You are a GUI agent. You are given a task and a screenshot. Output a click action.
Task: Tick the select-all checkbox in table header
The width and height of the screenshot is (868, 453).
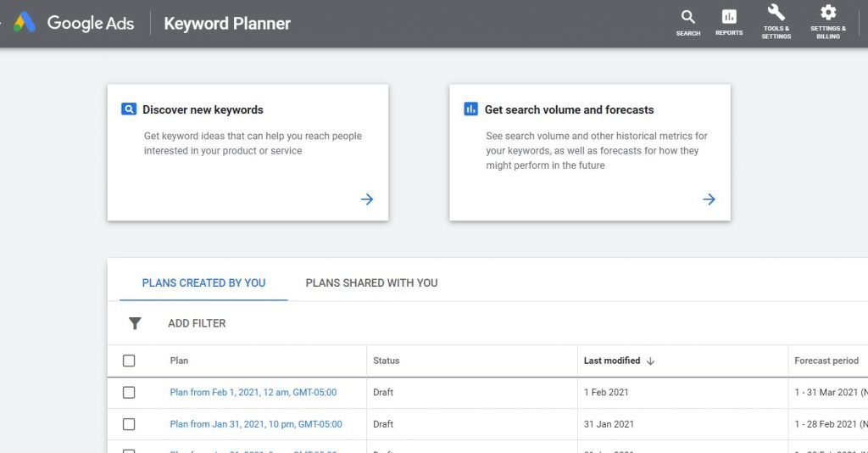(x=129, y=361)
